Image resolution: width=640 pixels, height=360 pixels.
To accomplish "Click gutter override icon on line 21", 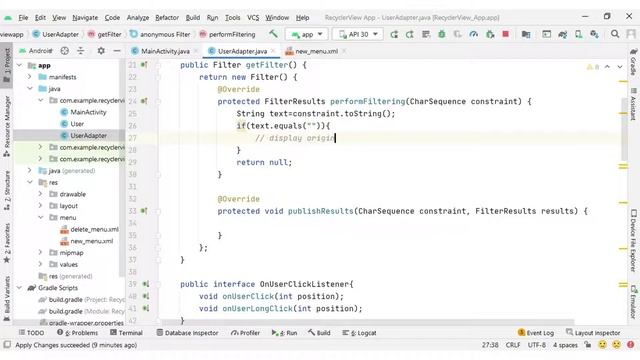I will (x=144, y=65).
